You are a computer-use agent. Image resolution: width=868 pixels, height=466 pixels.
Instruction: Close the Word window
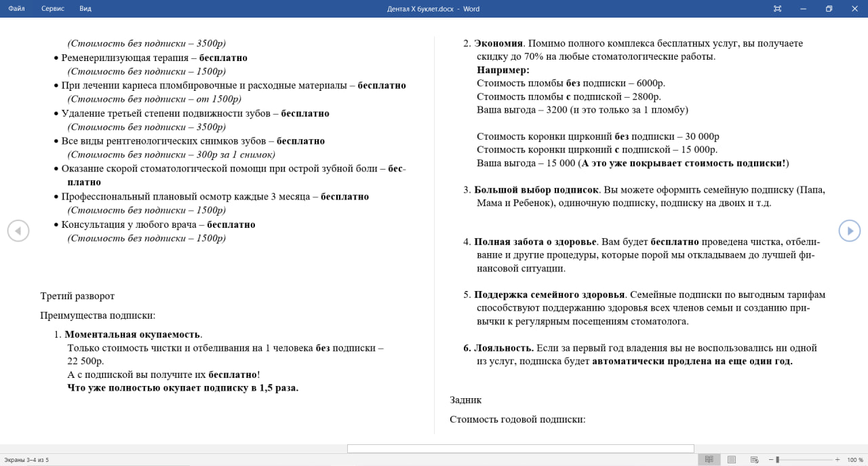854,9
